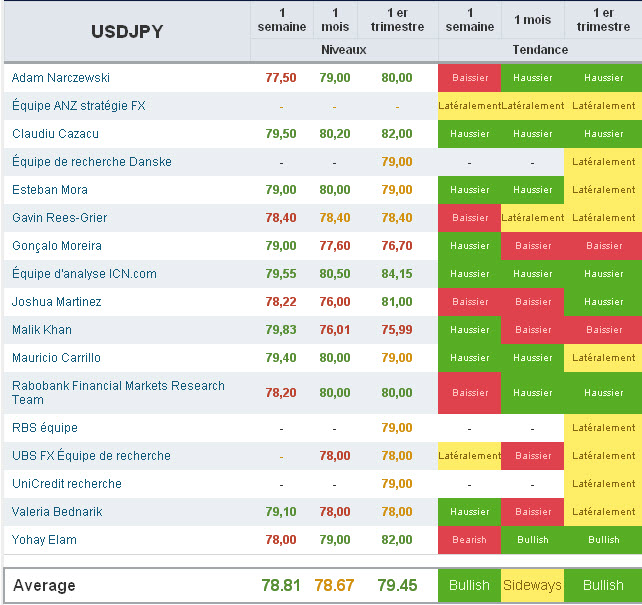Image resolution: width=642 pixels, height=605 pixels.
Task: Open Rabobank Financial Markets Research Team link
Action: 118,393
